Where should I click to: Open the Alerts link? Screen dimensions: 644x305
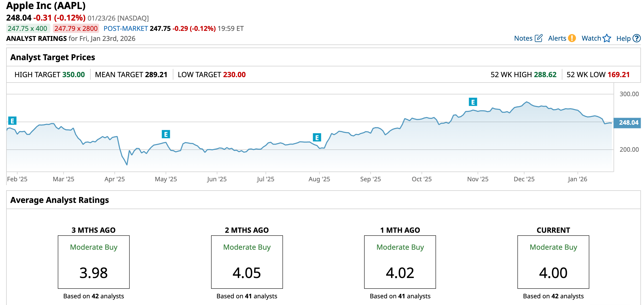pyautogui.click(x=557, y=38)
